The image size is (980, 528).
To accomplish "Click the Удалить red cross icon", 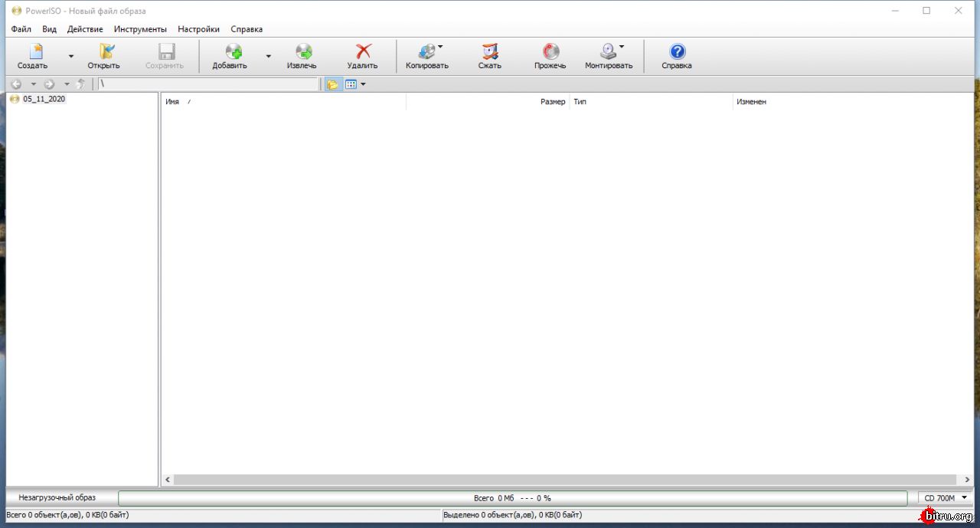I will [363, 51].
